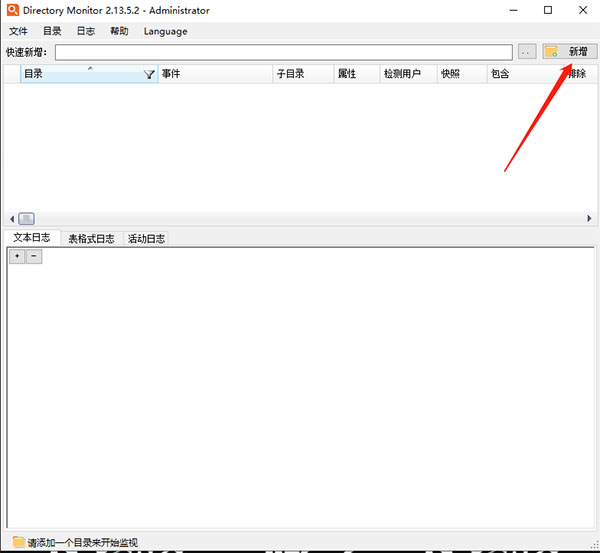Click the 包含 column header

524,73
